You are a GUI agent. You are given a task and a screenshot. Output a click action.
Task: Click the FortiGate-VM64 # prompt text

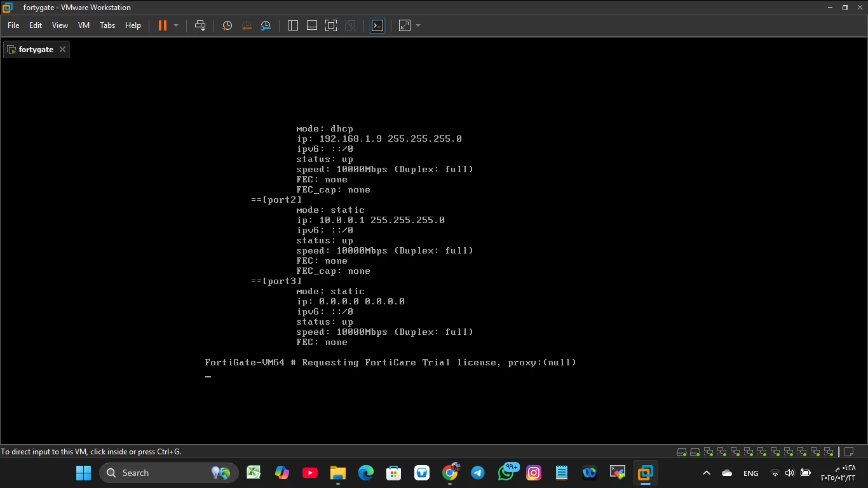tap(250, 363)
